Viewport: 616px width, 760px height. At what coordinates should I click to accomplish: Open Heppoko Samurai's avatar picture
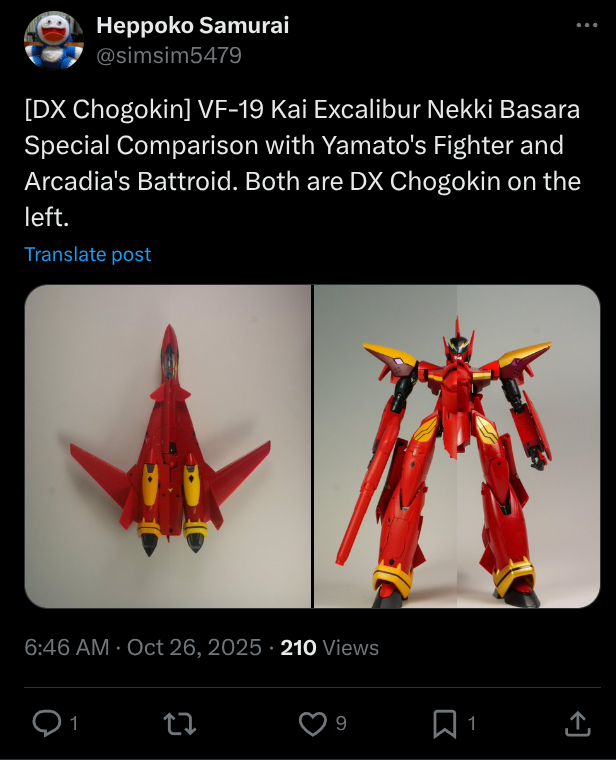point(54,41)
